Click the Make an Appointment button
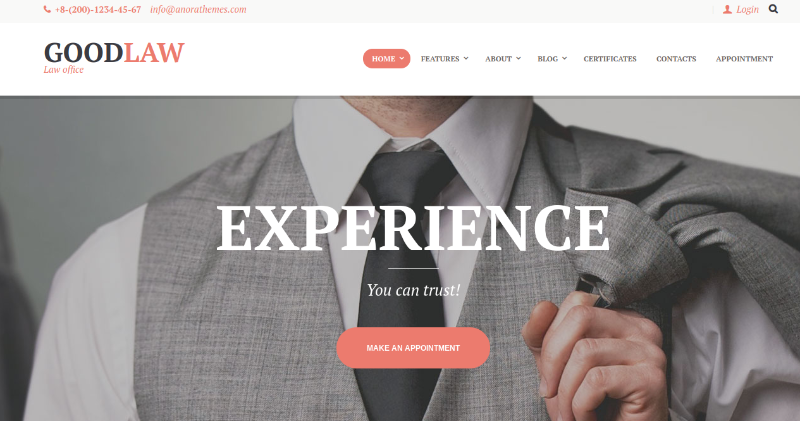The image size is (800, 421). tap(413, 348)
